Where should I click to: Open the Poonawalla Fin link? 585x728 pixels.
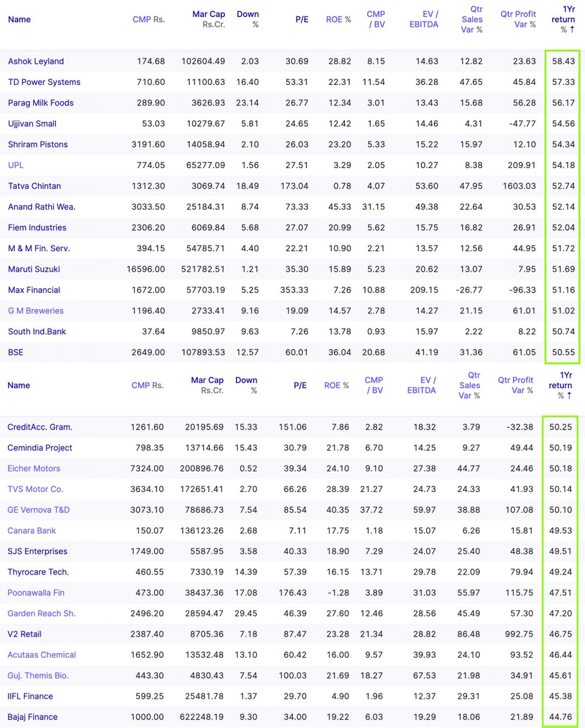coord(36,593)
